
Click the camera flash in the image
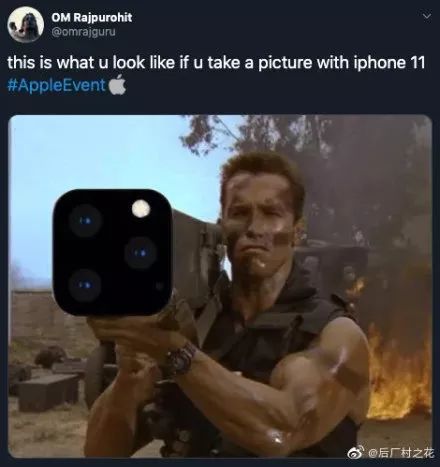141,208
